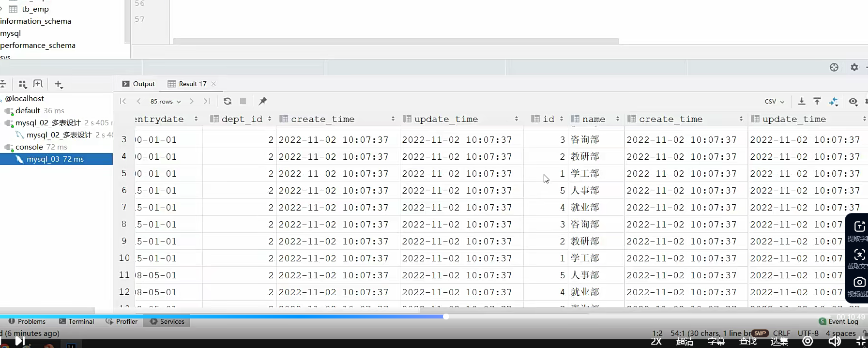Click the group-by grid icon in Services

tap(22, 84)
